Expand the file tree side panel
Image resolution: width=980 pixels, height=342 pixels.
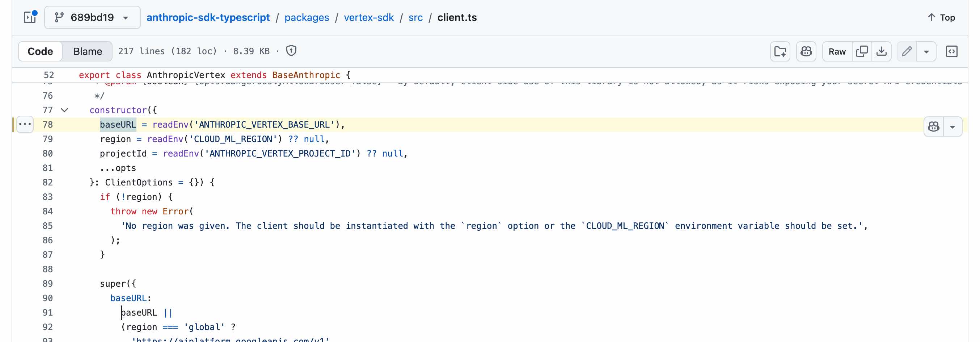coord(30,17)
